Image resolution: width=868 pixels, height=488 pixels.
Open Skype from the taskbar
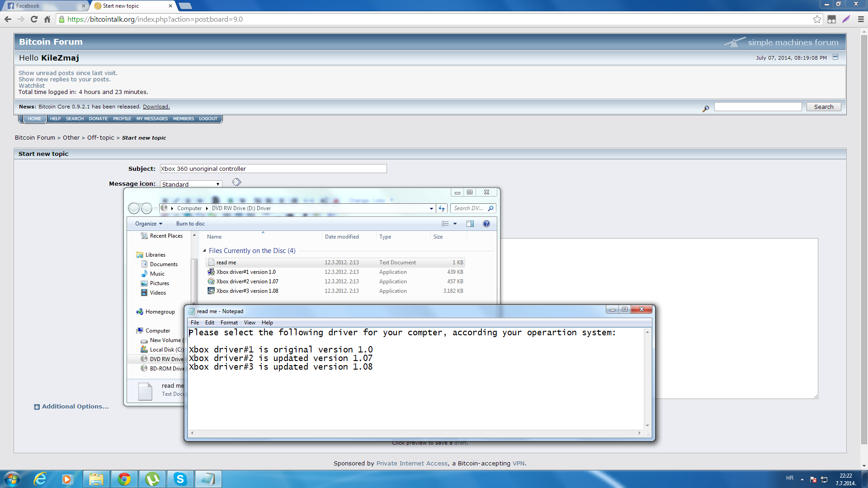coord(180,479)
